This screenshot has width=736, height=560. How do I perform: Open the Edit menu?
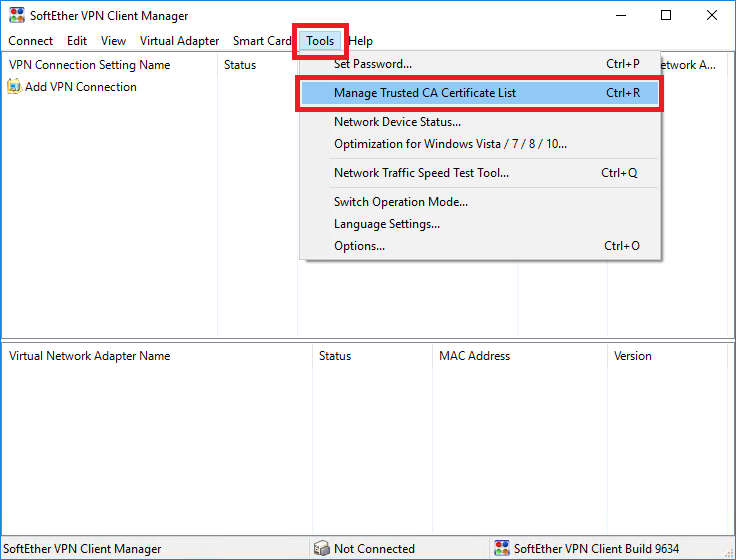pos(77,41)
